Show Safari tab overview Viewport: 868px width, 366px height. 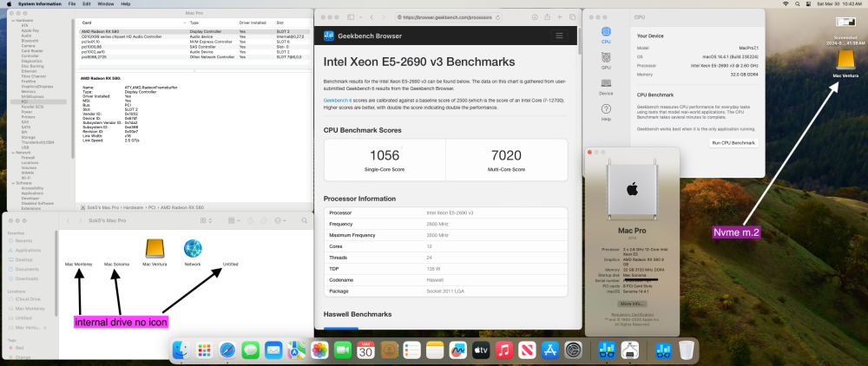click(x=572, y=17)
